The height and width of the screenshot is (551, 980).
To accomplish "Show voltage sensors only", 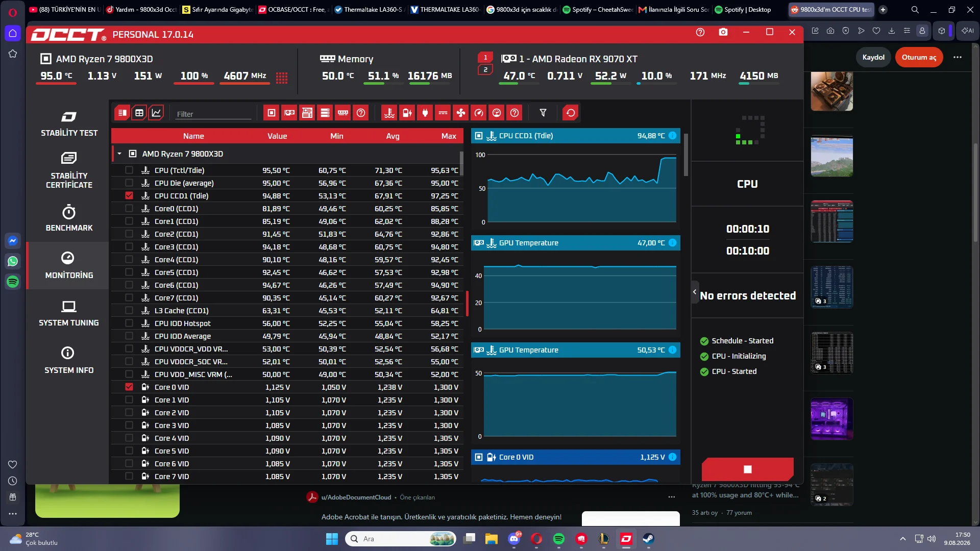I will pos(407,113).
